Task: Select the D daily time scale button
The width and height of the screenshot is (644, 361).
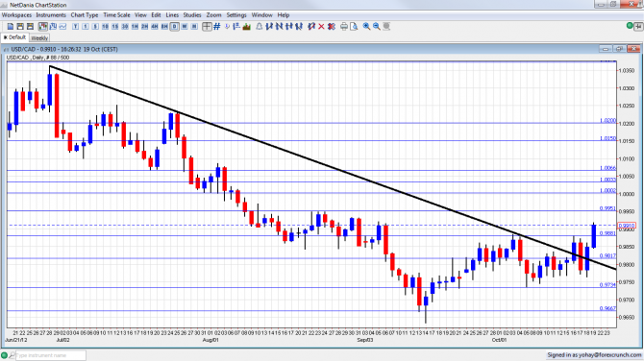Action: (x=175, y=26)
